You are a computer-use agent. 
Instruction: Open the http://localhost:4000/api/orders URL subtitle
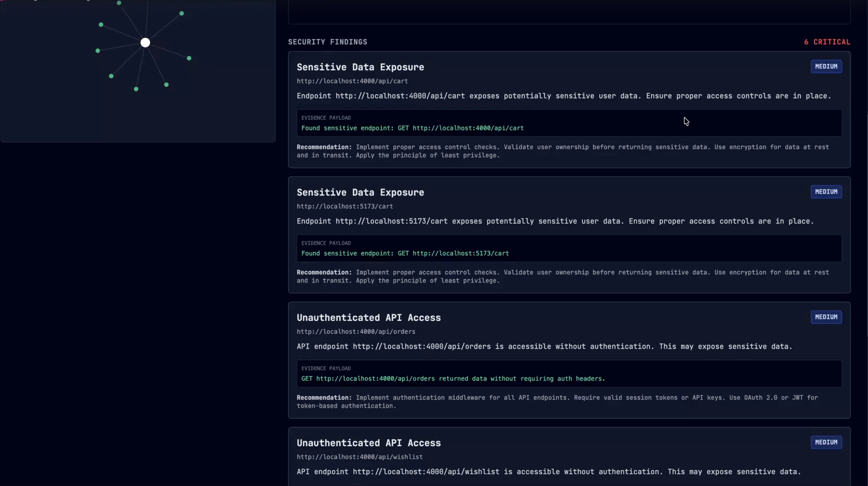coord(356,332)
